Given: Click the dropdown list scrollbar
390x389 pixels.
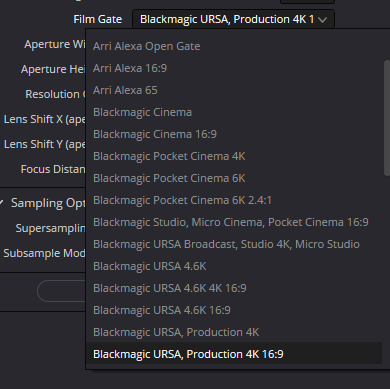Looking at the screenshot, I should pos(387,117).
